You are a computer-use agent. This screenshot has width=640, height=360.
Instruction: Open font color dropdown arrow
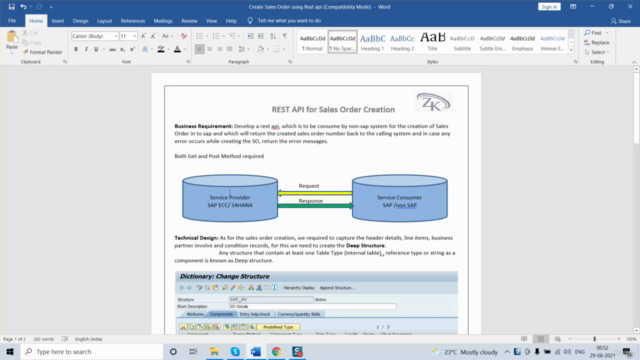pos(185,49)
